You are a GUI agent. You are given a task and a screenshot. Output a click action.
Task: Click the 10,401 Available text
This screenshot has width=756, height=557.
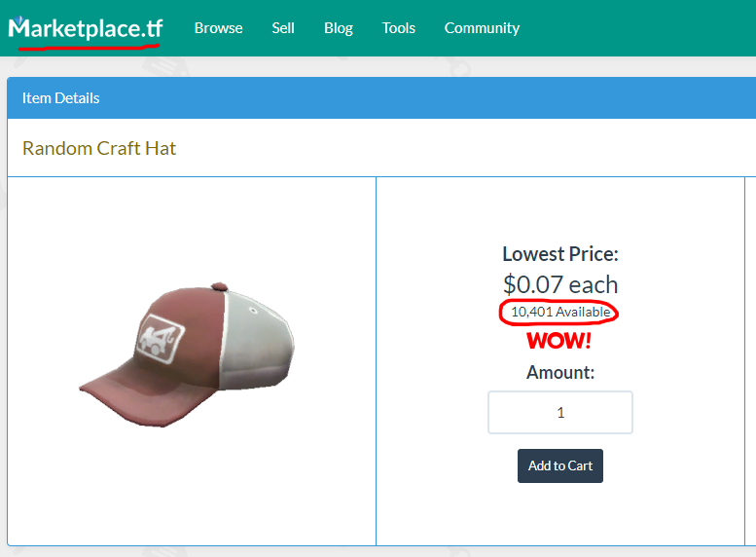coord(560,312)
